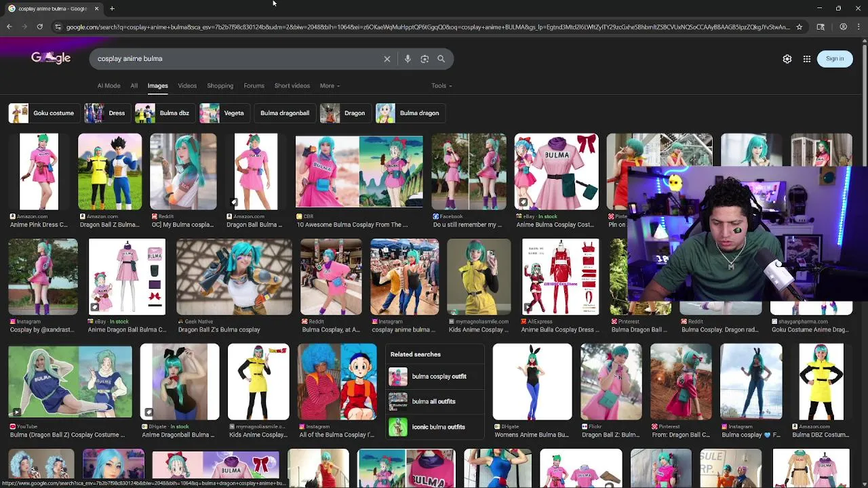
Task: Open the Forums tab
Action: click(x=254, y=86)
